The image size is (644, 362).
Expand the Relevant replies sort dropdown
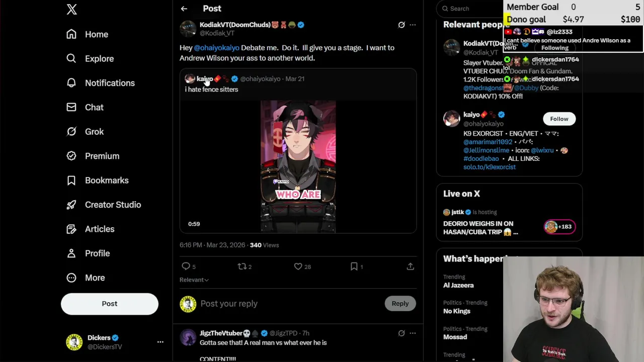tap(194, 280)
